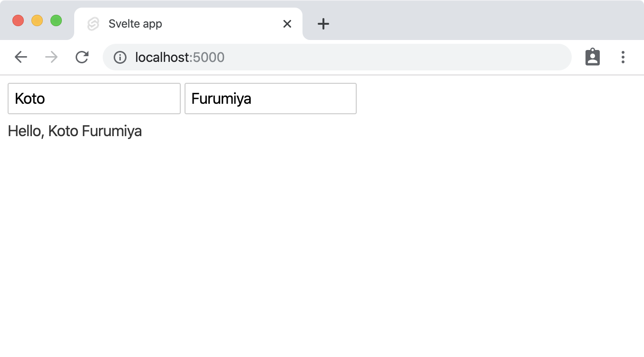Click the last name field containing Furumiya

[x=271, y=99]
